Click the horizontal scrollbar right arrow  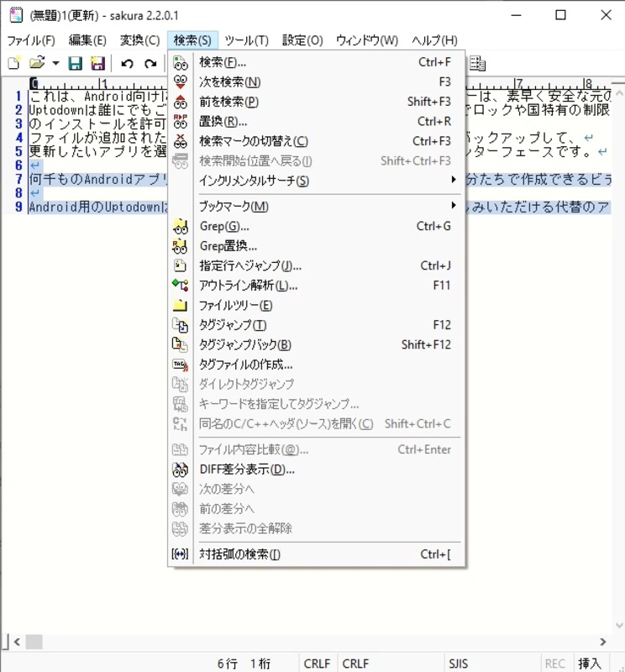click(602, 642)
